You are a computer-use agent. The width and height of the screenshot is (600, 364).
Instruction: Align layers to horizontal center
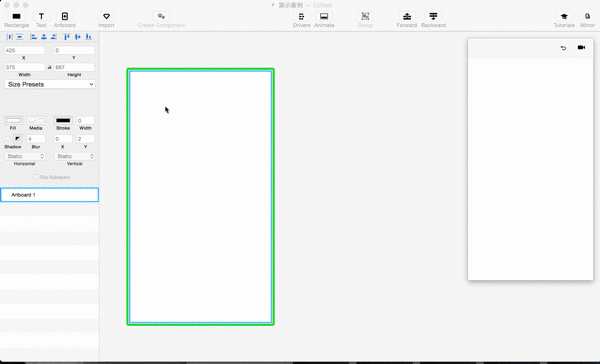click(x=44, y=37)
